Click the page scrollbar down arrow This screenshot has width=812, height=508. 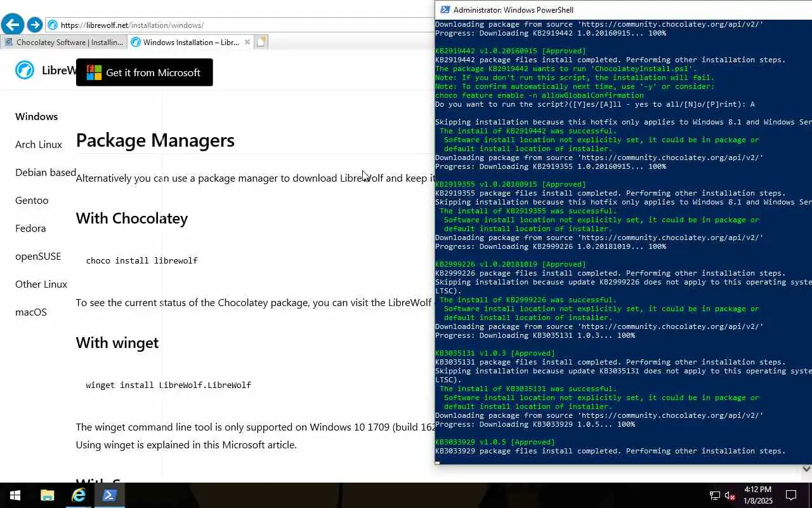pos(806,469)
